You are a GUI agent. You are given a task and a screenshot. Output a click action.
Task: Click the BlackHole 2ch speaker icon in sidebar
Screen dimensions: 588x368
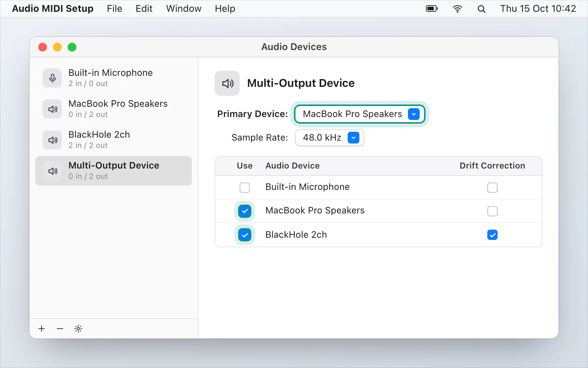pyautogui.click(x=52, y=140)
